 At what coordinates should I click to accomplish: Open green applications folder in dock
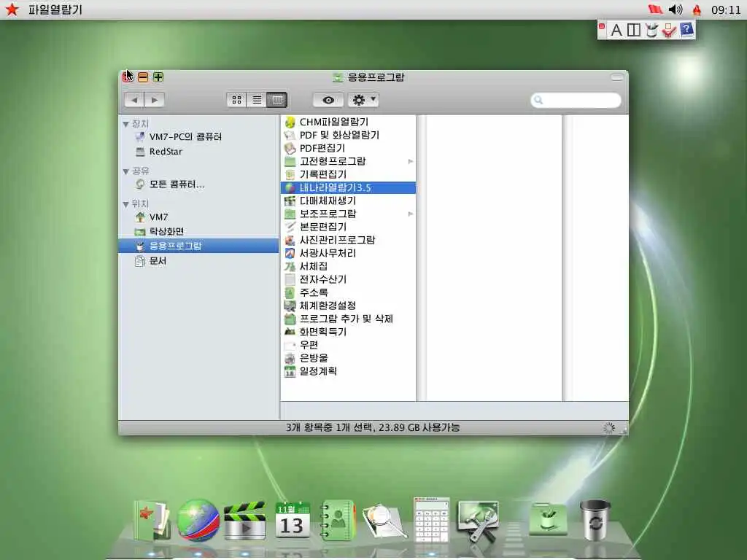[548, 519]
